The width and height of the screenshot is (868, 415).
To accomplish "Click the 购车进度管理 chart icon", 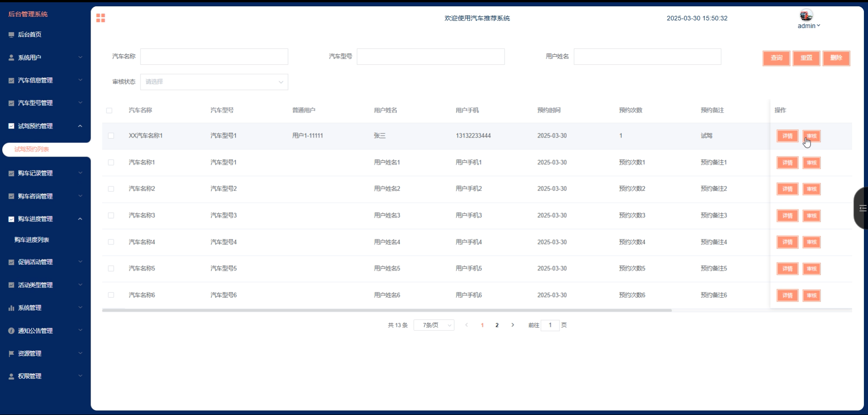I will coord(11,219).
